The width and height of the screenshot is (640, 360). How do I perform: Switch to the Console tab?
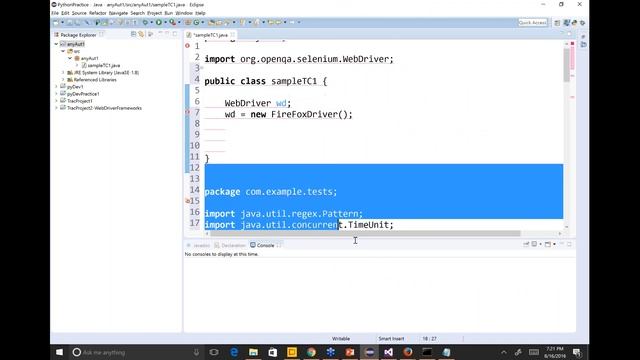point(265,245)
